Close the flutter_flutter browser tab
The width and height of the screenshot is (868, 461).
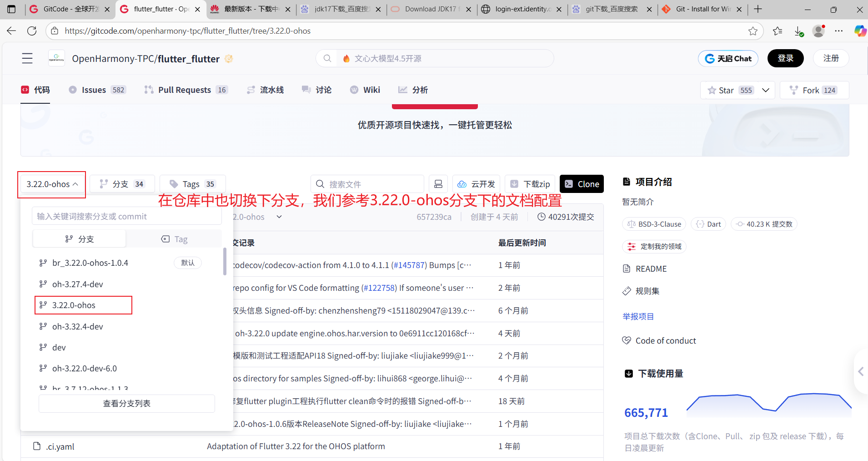pyautogui.click(x=197, y=9)
